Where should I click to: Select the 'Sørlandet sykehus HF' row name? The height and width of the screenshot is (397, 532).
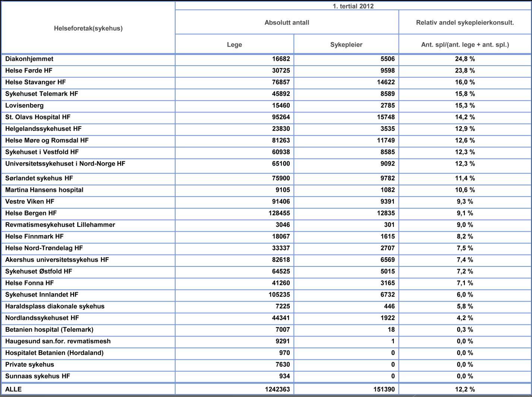[x=39, y=178]
